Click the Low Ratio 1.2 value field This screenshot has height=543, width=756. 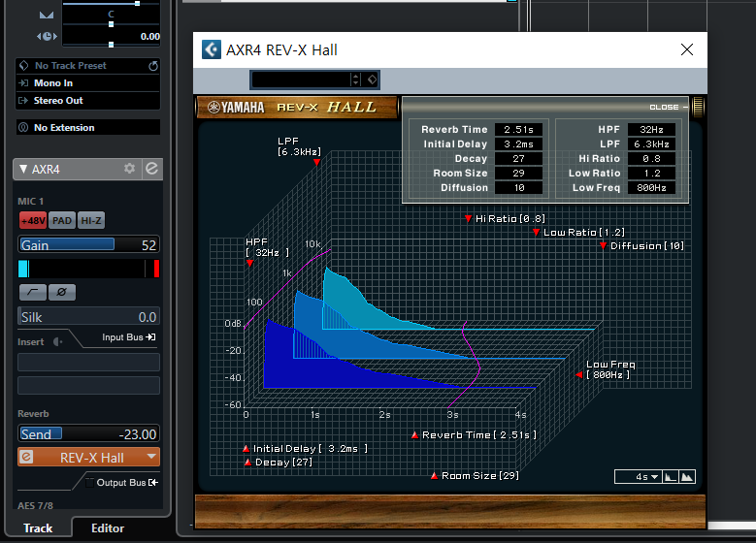pyautogui.click(x=651, y=173)
